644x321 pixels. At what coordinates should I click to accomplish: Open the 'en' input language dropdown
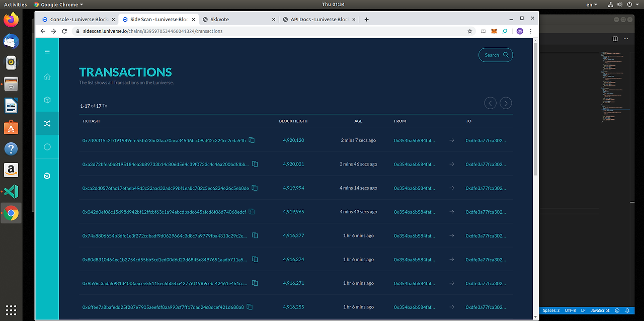click(x=592, y=5)
